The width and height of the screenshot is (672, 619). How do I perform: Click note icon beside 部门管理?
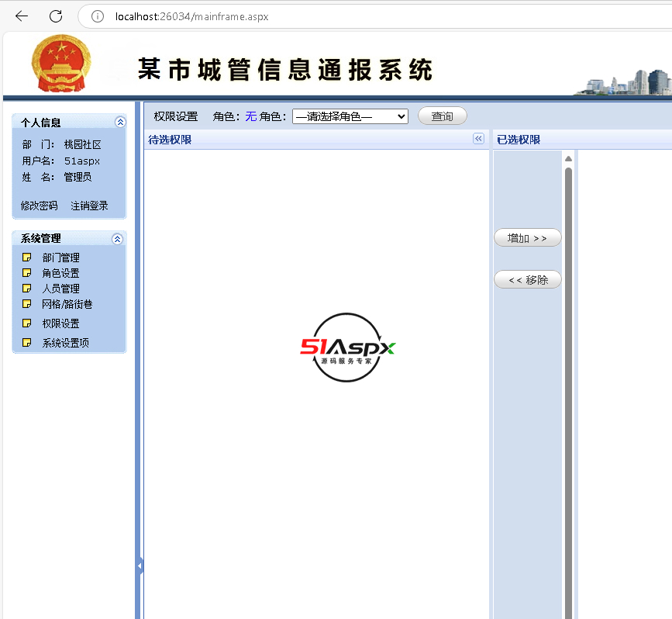tap(26, 257)
